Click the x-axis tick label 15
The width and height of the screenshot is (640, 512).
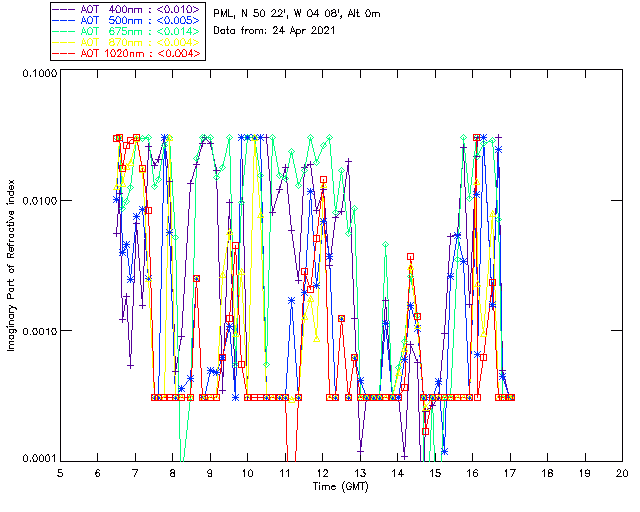tap(435, 473)
